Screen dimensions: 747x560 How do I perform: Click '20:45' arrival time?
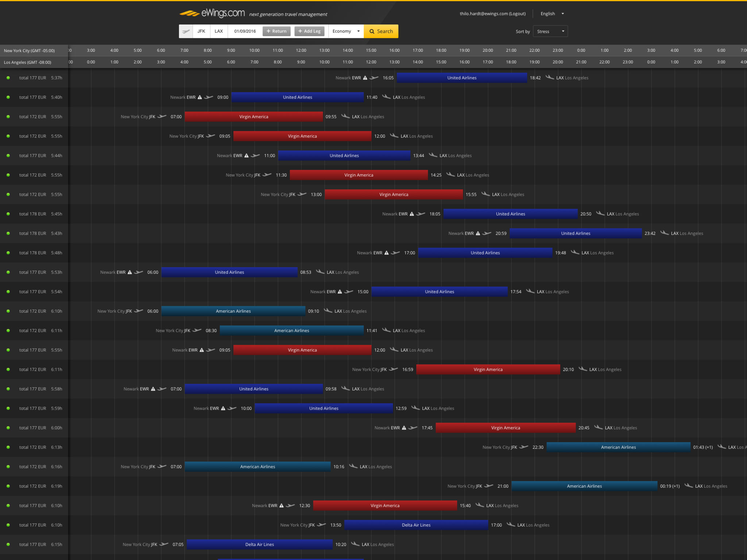click(584, 428)
